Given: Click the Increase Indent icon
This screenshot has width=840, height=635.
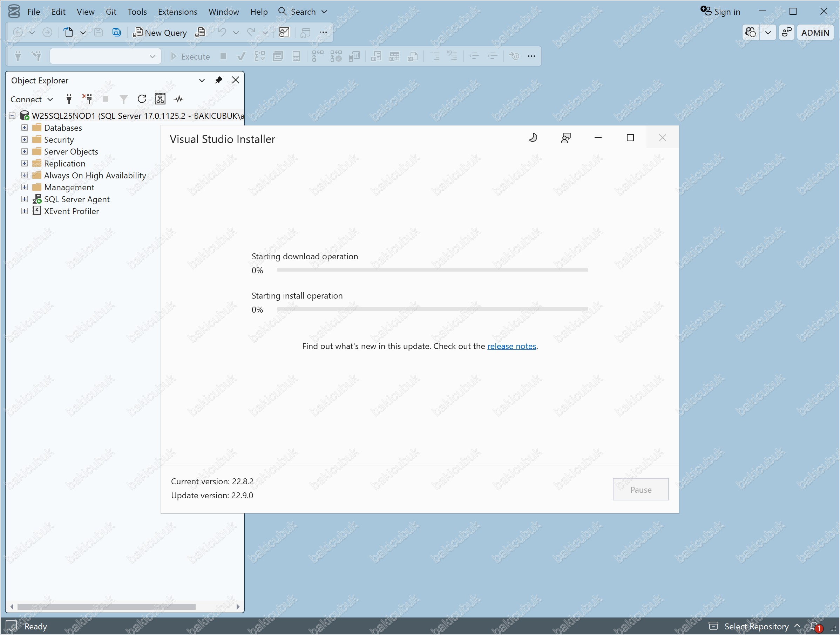Looking at the screenshot, I should tap(493, 56).
